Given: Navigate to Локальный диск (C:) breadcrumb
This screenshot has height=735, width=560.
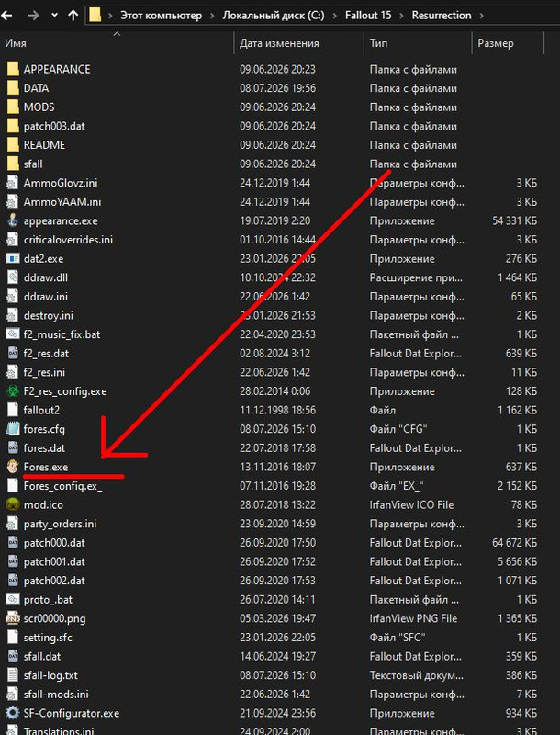Looking at the screenshot, I should (x=274, y=16).
